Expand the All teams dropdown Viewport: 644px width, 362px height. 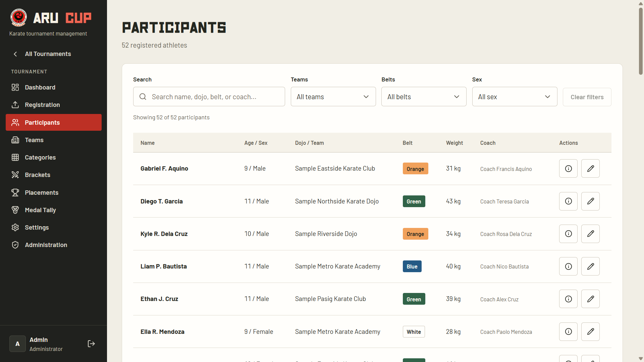pyautogui.click(x=333, y=97)
